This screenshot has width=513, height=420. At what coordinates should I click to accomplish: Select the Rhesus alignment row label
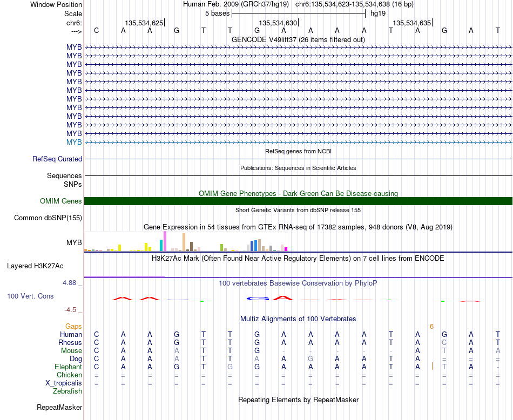(x=70, y=342)
